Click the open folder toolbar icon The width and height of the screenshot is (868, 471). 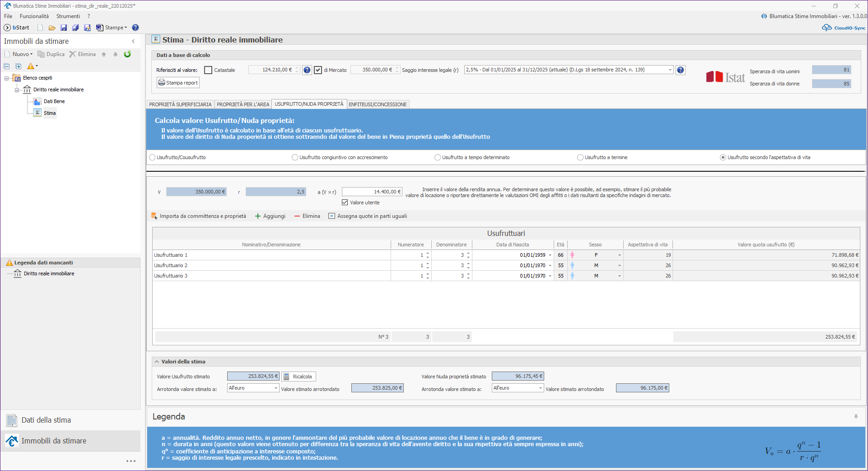[x=52, y=28]
